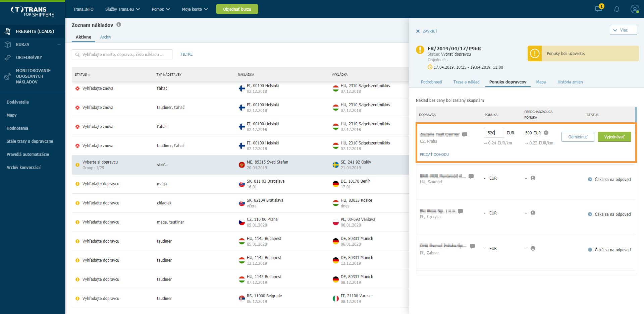Click the clock icon beside the date range

coord(430,67)
